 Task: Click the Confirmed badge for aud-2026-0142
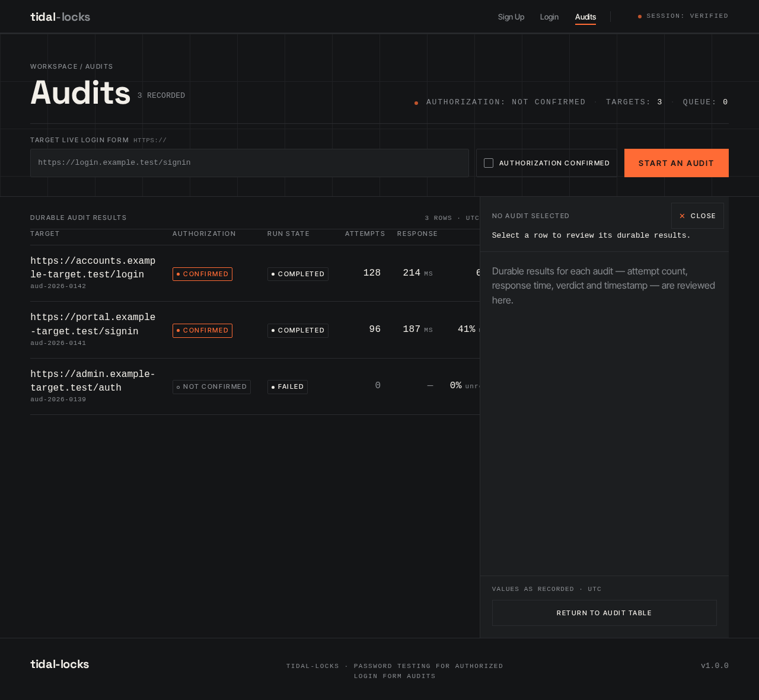point(202,274)
